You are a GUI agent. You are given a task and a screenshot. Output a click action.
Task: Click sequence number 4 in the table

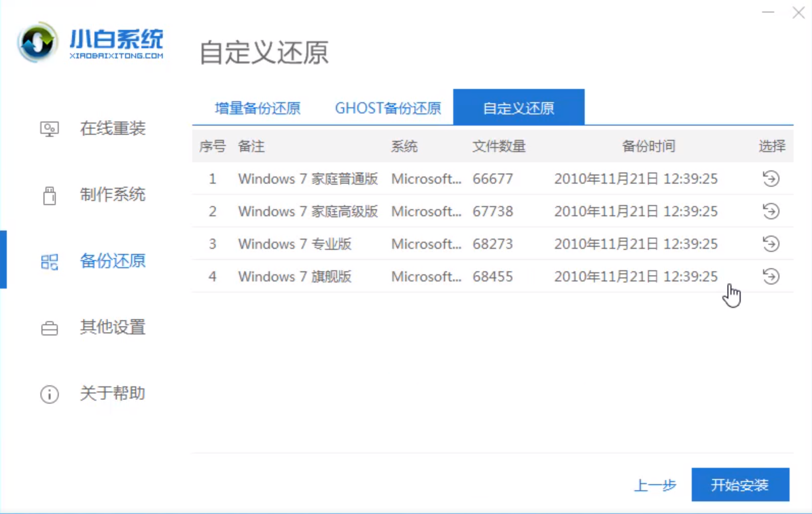coord(212,276)
